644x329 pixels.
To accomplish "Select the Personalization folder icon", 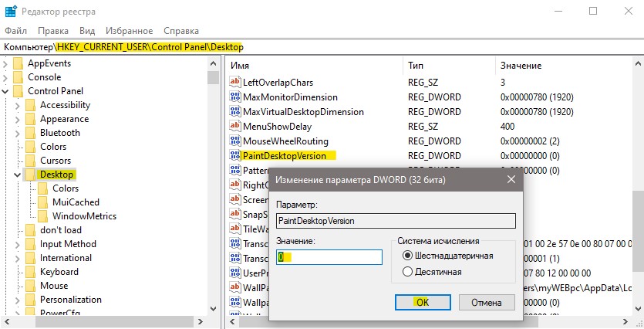I will pos(30,300).
